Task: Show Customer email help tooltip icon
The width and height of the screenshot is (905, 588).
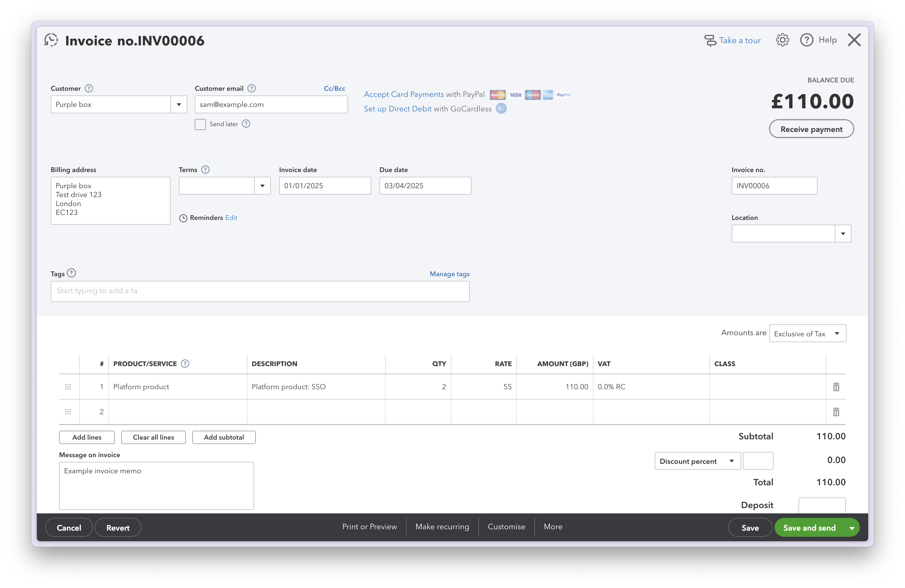Action: point(251,89)
